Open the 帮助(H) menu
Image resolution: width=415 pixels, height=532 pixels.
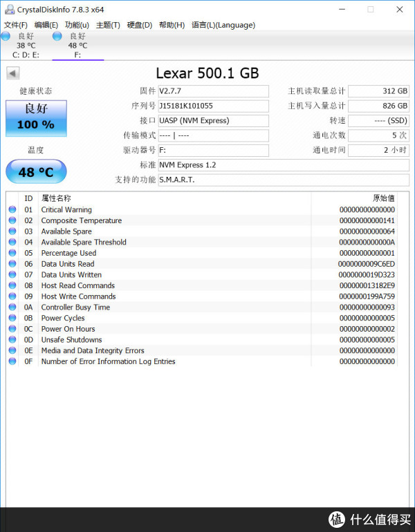pos(172,25)
